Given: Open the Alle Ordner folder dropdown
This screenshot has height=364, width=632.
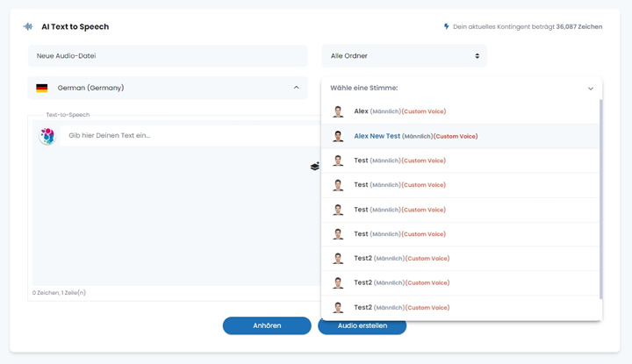Looking at the screenshot, I should (404, 56).
